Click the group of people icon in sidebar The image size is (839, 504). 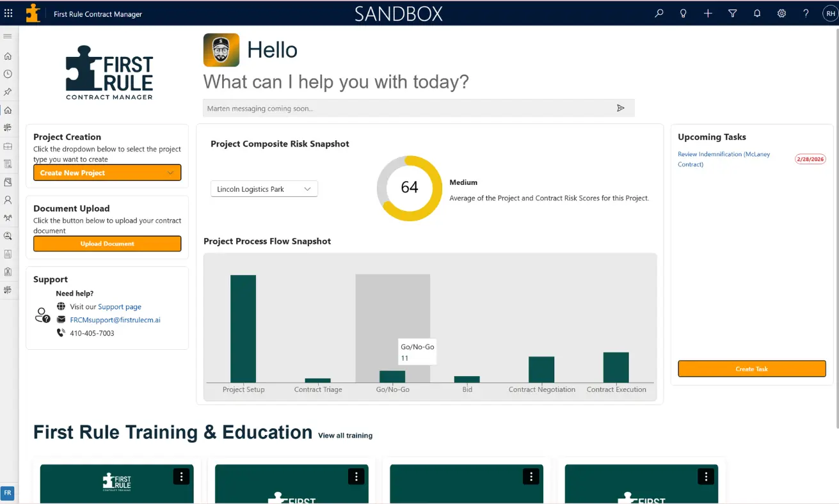pos(8,218)
